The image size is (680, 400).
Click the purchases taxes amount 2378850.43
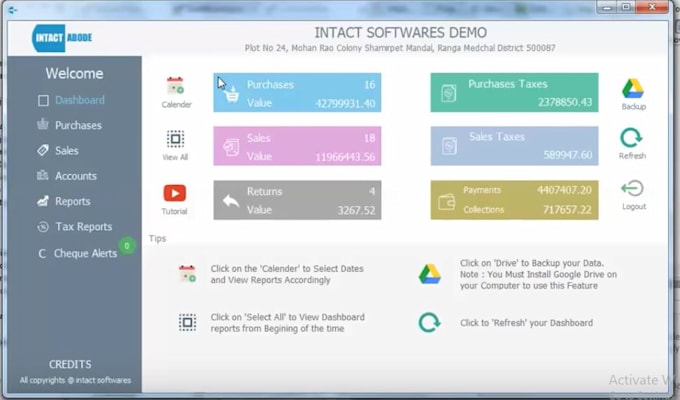[565, 102]
